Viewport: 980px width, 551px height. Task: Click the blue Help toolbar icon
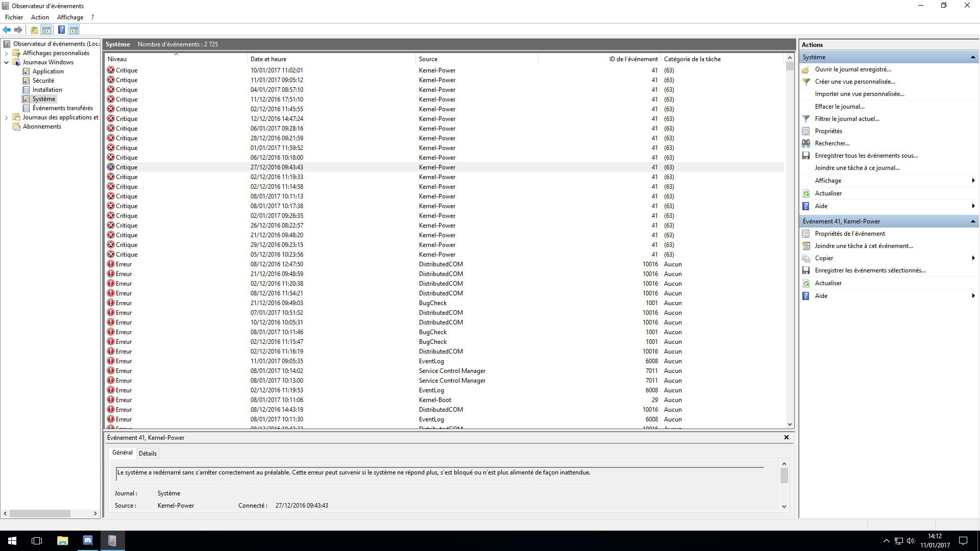[x=61, y=30]
